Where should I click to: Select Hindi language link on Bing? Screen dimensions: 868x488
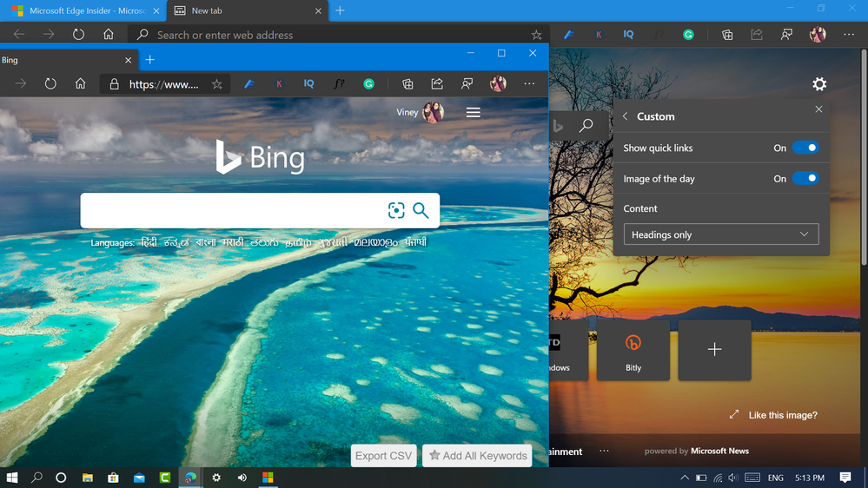(x=149, y=242)
